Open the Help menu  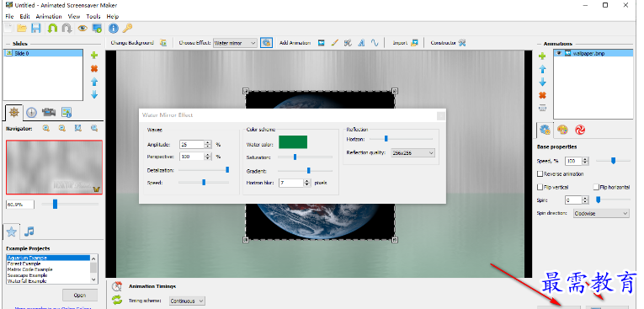[x=113, y=17]
